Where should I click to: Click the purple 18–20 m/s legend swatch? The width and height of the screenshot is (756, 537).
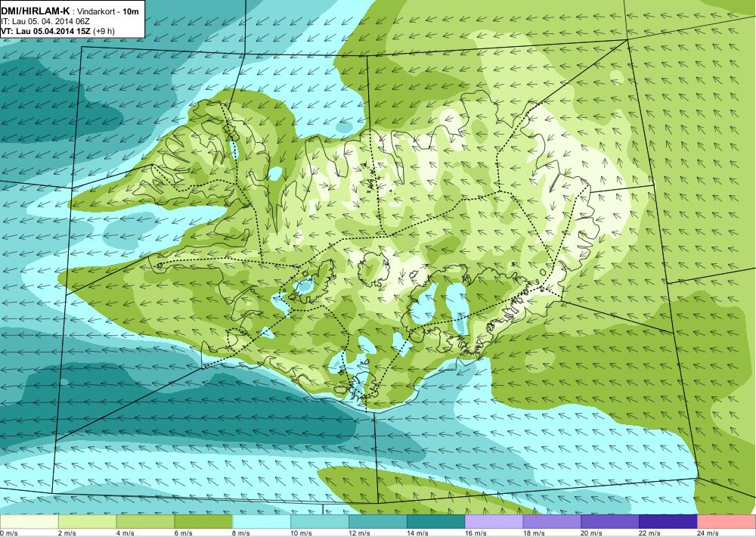point(552,522)
